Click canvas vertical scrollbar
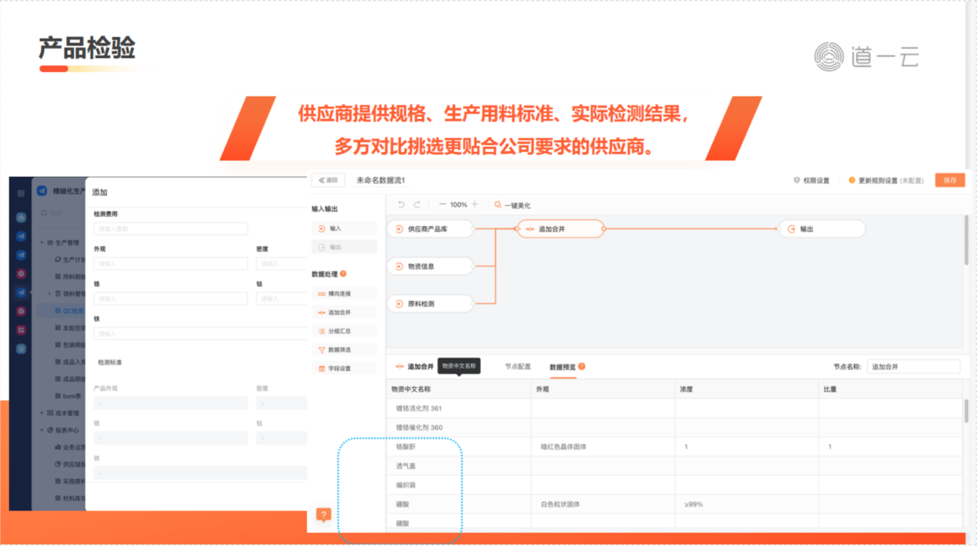Screen dimensions: 980x553 point(966,241)
